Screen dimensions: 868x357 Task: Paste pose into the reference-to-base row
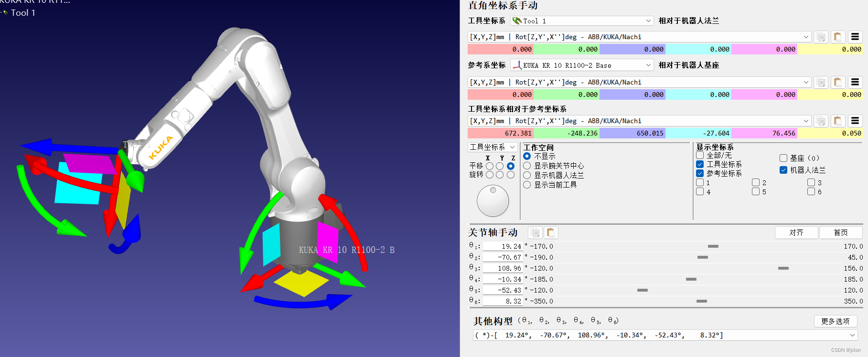point(837,82)
